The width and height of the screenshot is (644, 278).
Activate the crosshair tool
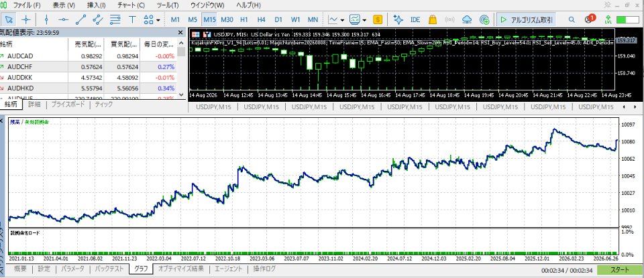[x=26, y=19]
